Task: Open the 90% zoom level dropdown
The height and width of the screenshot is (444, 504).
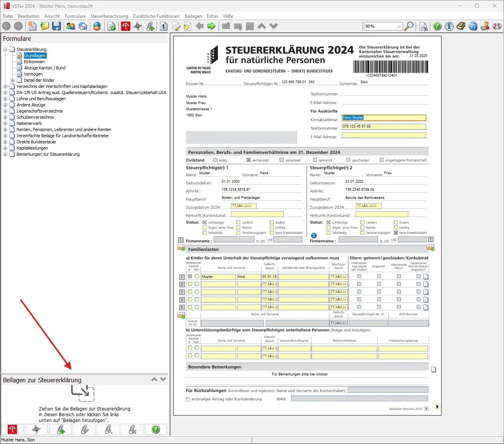Action: (399, 26)
